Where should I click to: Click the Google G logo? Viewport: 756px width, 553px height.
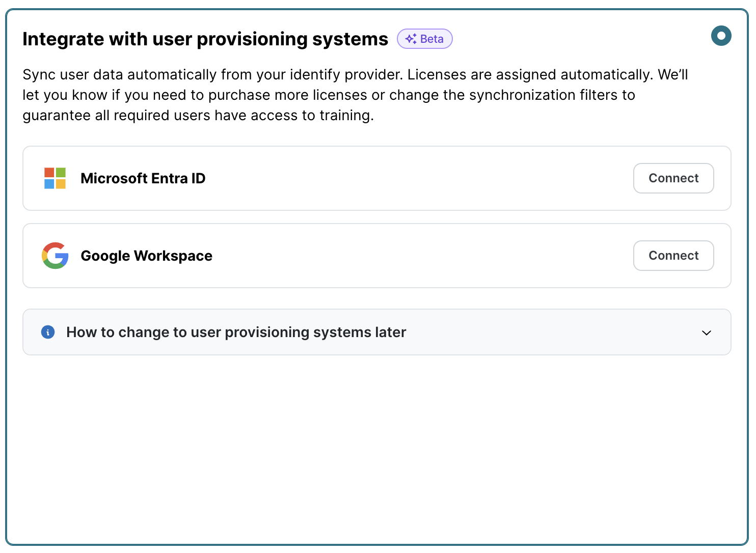click(x=55, y=256)
